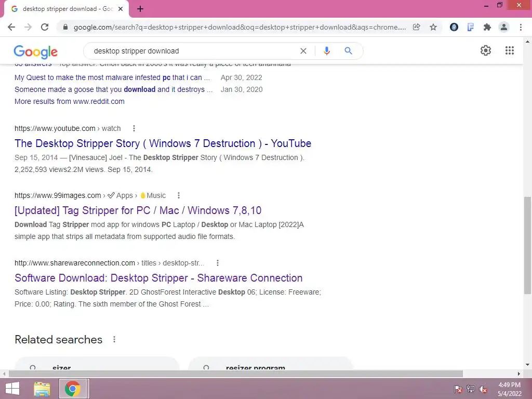Close the desktop stripper download tab
The image size is (532, 399).
[x=121, y=9]
